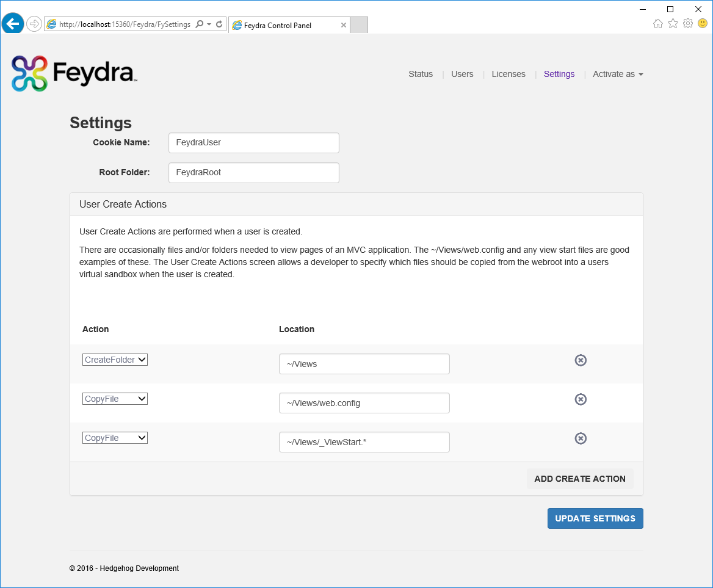713x588 pixels.
Task: Open the Users page
Action: (462, 74)
